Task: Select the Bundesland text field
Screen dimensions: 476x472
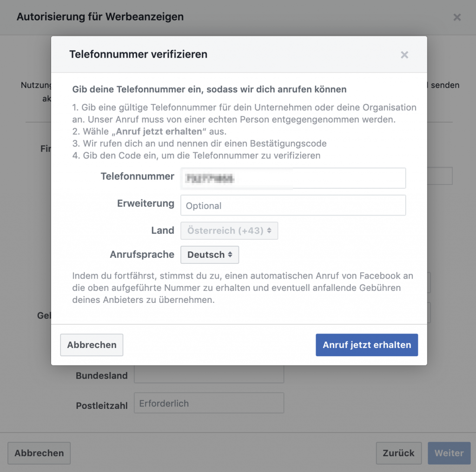Action: [209, 375]
